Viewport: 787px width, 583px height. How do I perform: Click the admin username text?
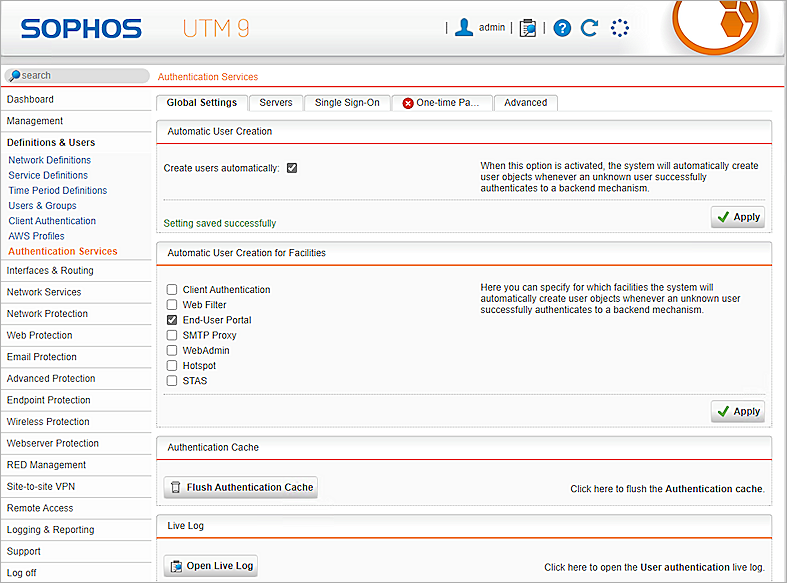click(x=492, y=28)
